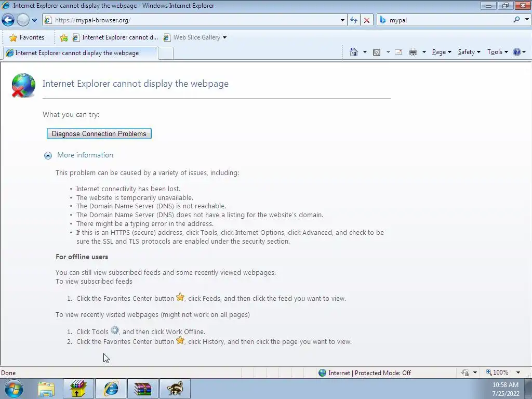Click the Read Mail envelope icon
Screen dimensions: 532x399
[398, 52]
